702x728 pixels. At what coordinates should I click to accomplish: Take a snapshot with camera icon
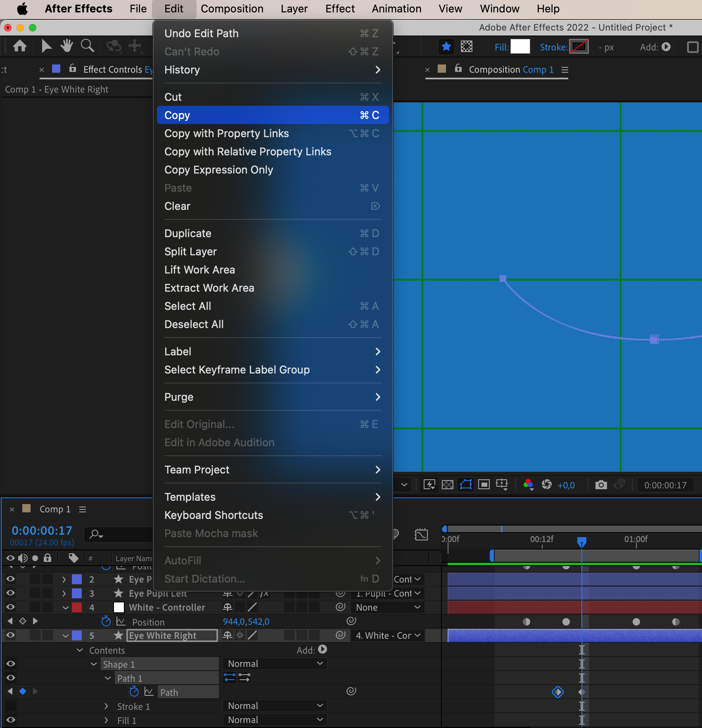click(601, 485)
